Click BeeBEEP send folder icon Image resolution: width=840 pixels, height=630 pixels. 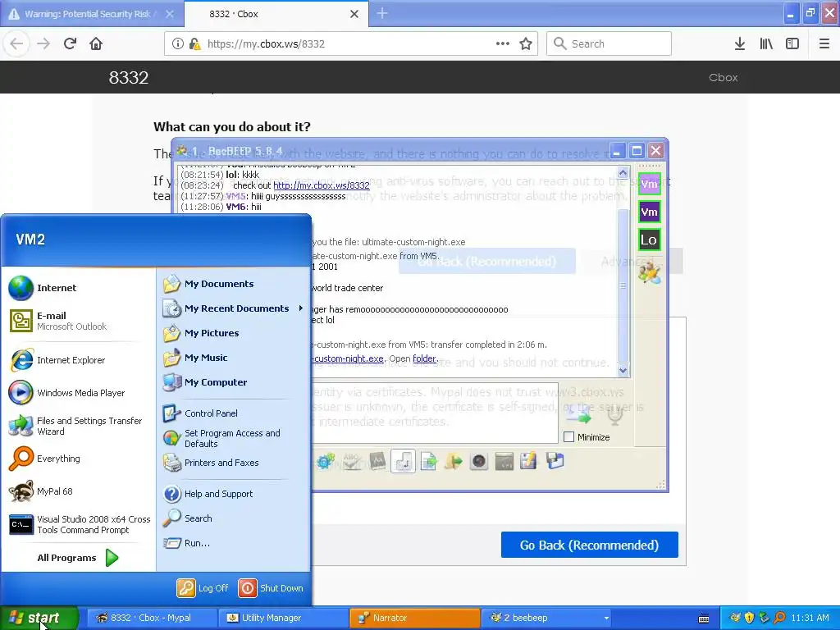tap(453, 461)
